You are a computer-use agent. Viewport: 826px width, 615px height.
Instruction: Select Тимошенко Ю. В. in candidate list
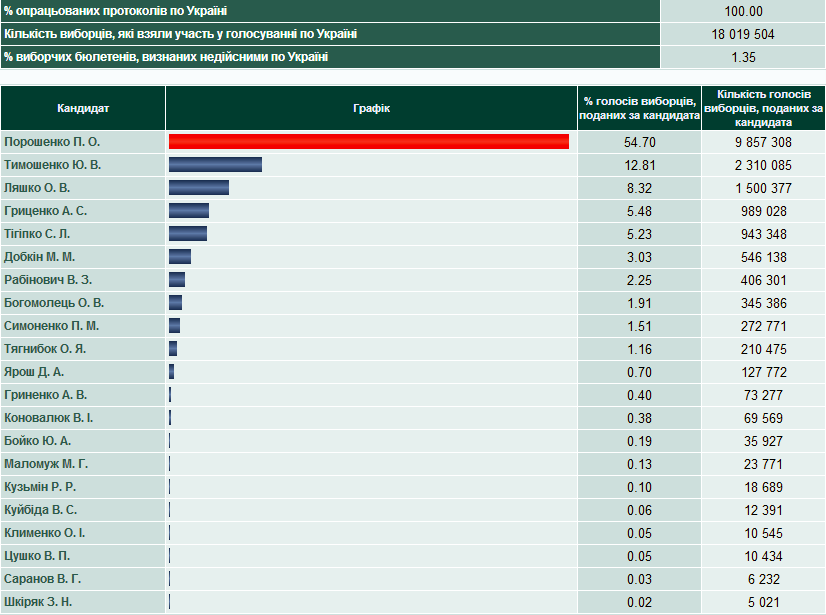point(52,165)
